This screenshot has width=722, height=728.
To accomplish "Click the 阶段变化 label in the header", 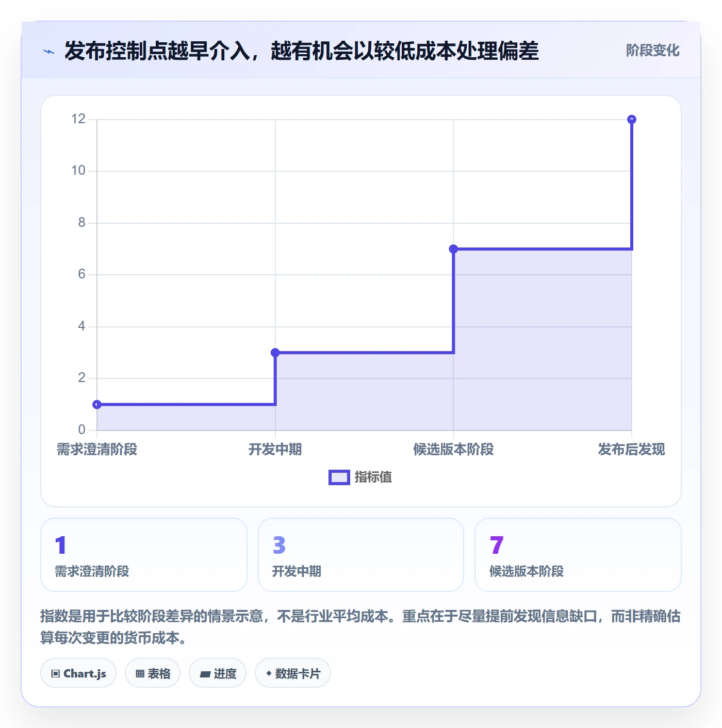I will click(x=652, y=51).
